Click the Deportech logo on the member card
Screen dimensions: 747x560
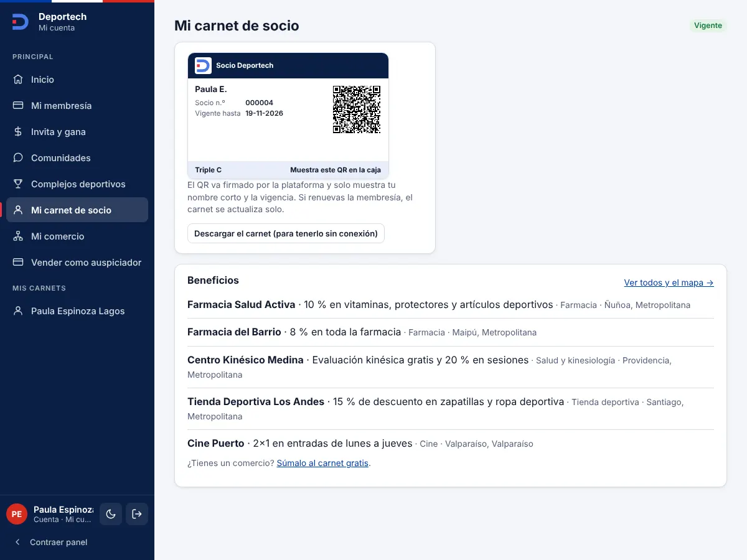203,65
